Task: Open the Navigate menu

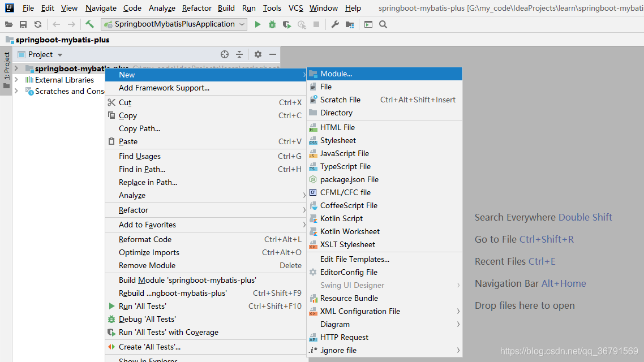Action: (101, 8)
